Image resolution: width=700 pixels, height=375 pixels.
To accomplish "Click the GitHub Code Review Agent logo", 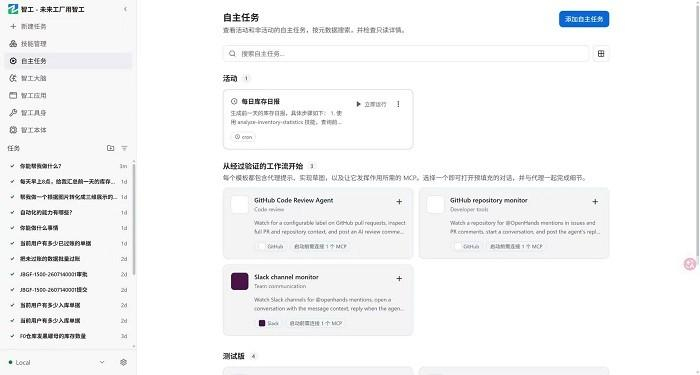I will pos(240,204).
